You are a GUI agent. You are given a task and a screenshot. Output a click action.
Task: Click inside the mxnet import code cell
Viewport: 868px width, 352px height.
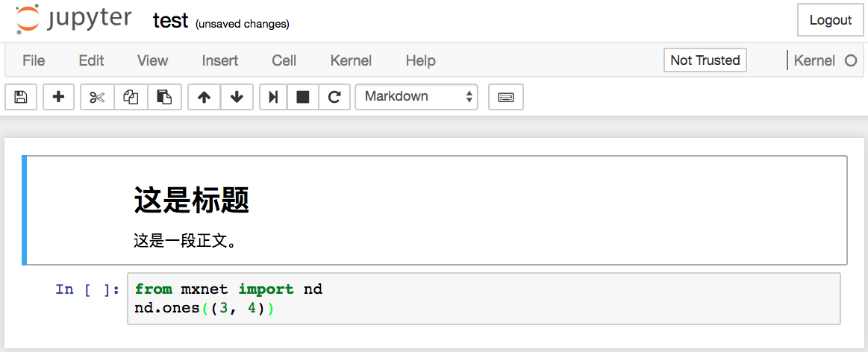coord(484,298)
